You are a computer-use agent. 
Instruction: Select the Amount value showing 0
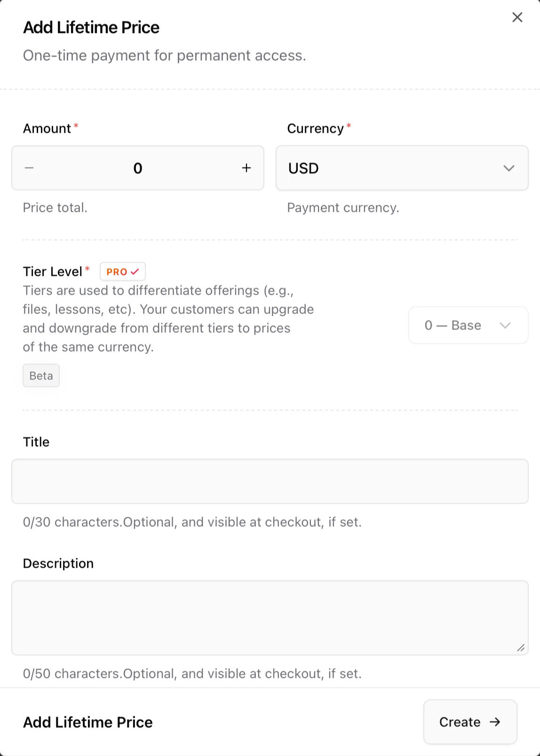click(137, 168)
